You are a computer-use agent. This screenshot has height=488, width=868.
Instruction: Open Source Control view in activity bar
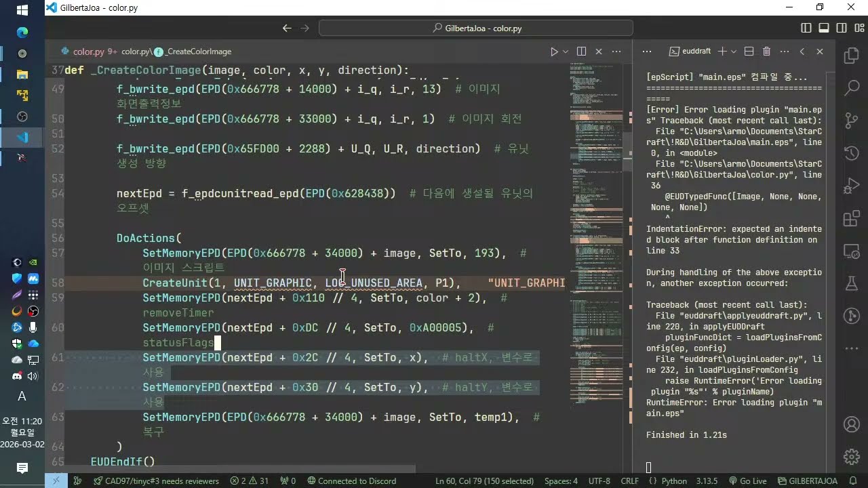point(851,121)
